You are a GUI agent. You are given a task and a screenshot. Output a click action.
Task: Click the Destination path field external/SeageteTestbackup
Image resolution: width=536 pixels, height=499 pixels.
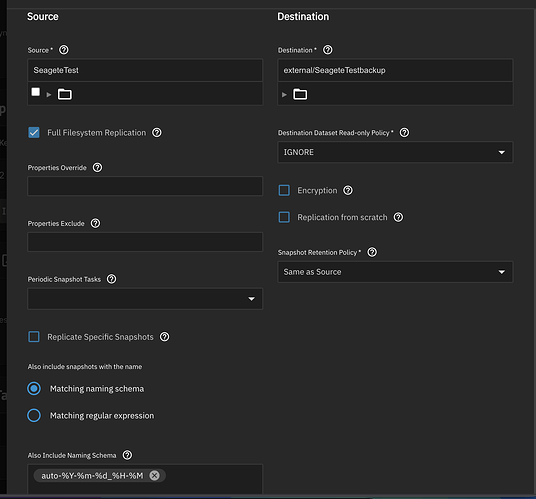pyautogui.click(x=395, y=70)
